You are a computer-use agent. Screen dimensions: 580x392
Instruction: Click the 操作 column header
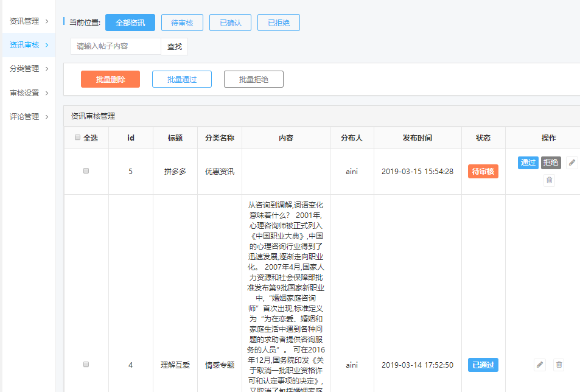pos(548,138)
